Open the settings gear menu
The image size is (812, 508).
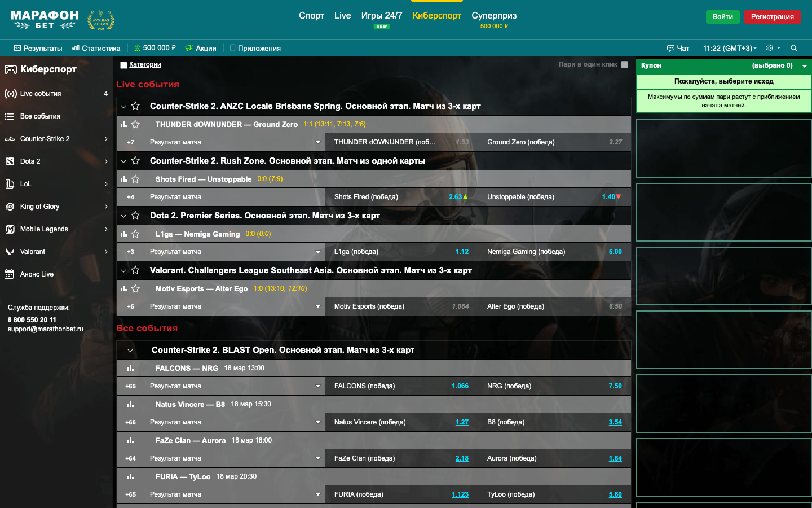(x=770, y=48)
